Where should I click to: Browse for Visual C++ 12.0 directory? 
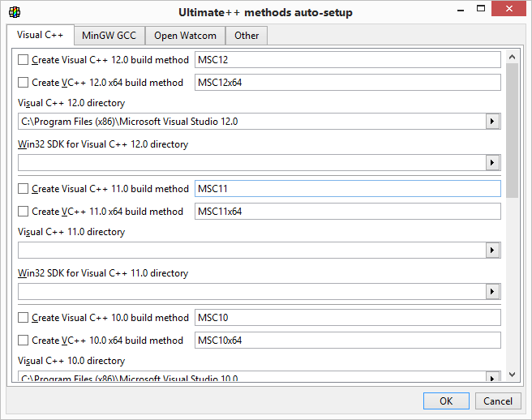pyautogui.click(x=492, y=122)
